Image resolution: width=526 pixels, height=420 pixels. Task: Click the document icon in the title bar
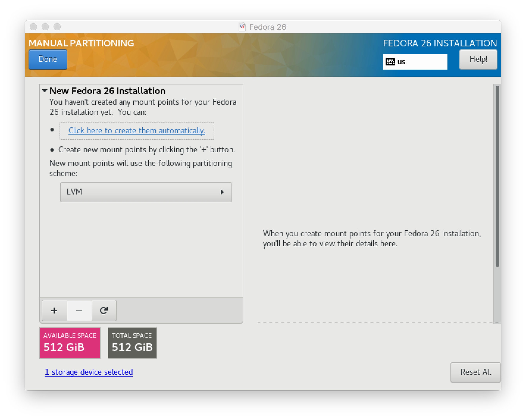242,27
